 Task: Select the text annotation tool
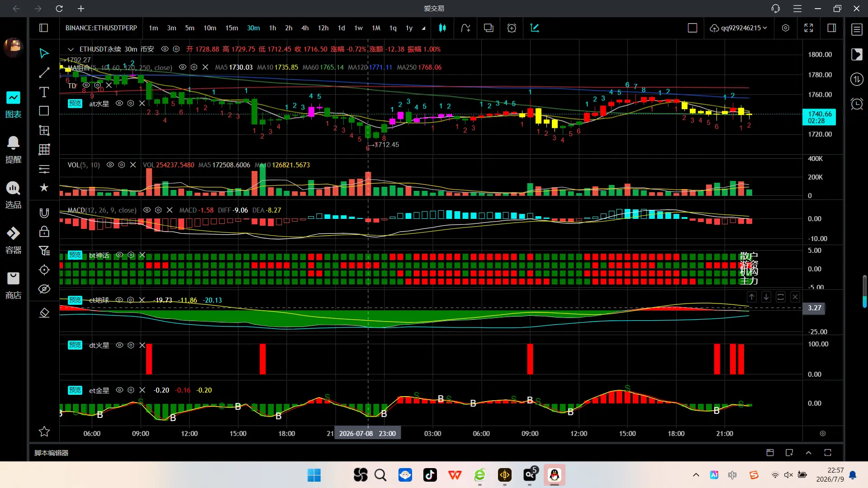[x=44, y=92]
